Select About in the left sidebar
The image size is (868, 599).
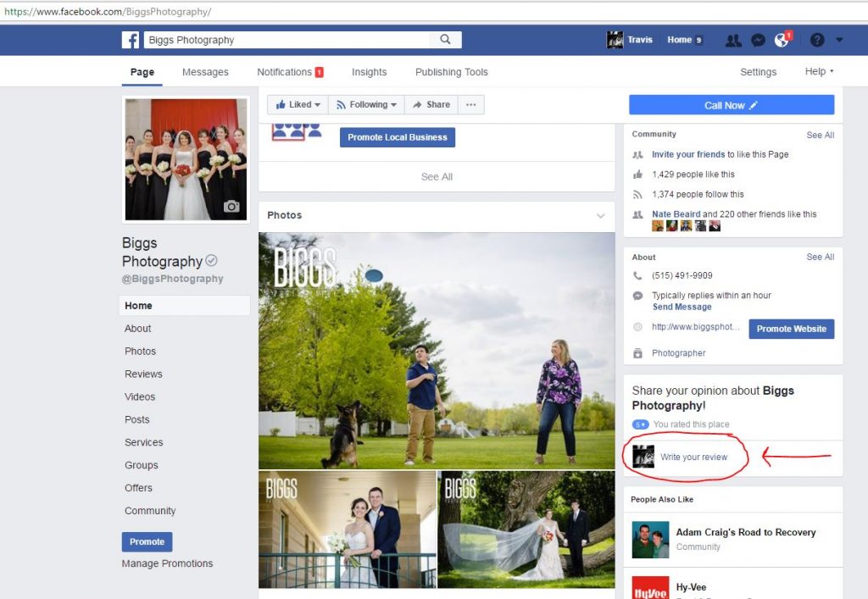[x=138, y=329]
